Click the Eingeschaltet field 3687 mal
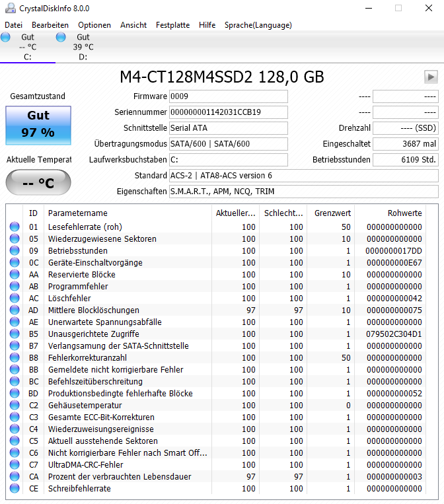Image resolution: width=444 pixels, height=504 pixels. (x=406, y=144)
